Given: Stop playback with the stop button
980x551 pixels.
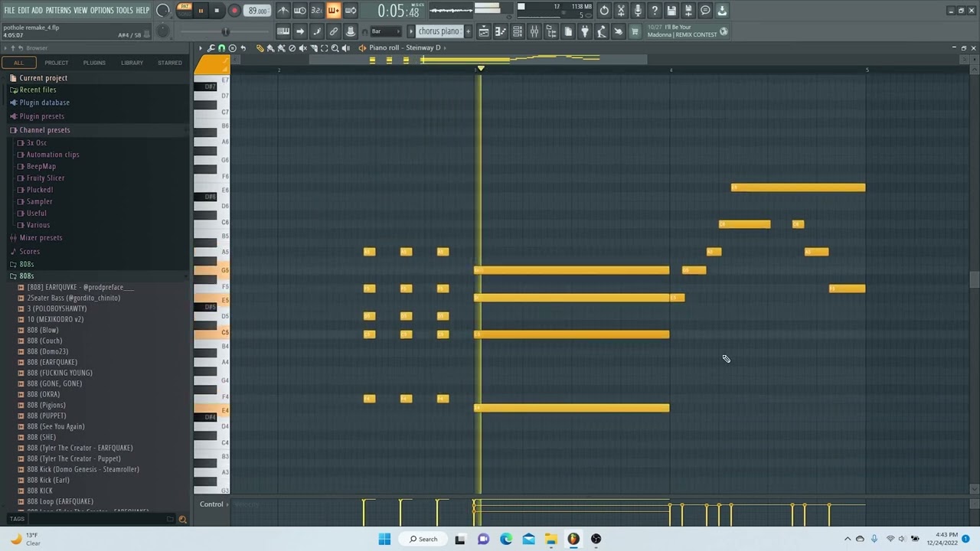Looking at the screenshot, I should pyautogui.click(x=217, y=11).
